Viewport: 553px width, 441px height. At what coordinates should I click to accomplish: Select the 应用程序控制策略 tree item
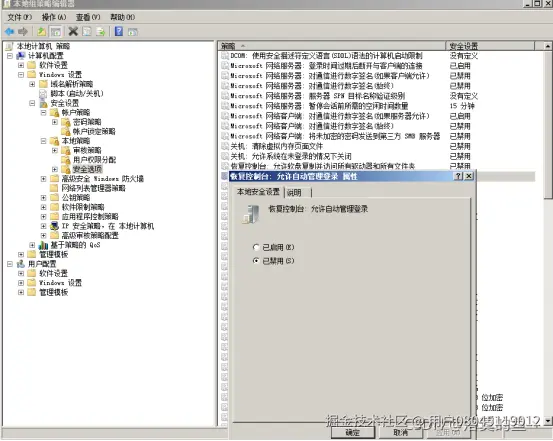coord(90,217)
